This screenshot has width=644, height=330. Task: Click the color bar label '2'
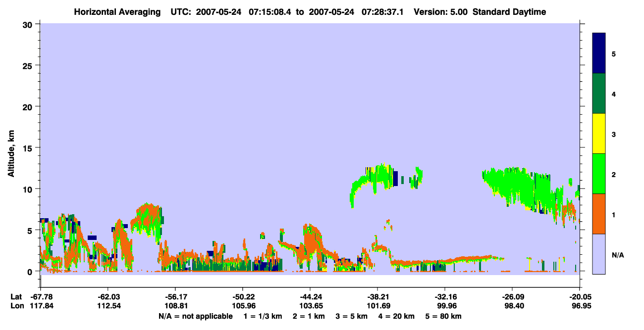coord(614,175)
